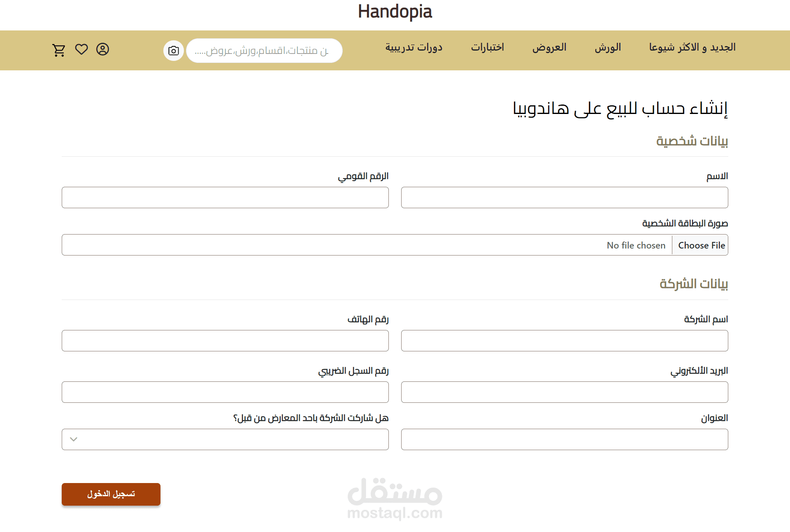Click the Choose File button
Screen dimensions: 790x532
pos(701,245)
